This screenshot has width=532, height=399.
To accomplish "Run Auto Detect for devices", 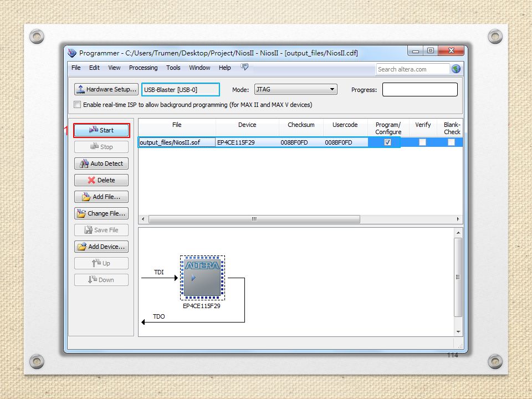I will click(101, 163).
